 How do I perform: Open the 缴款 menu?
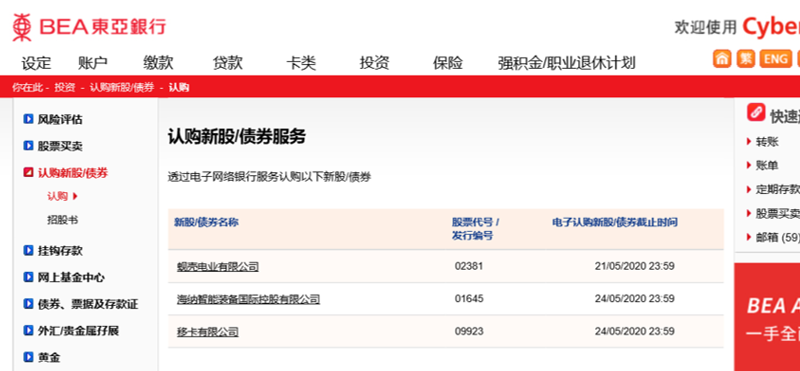[x=158, y=63]
